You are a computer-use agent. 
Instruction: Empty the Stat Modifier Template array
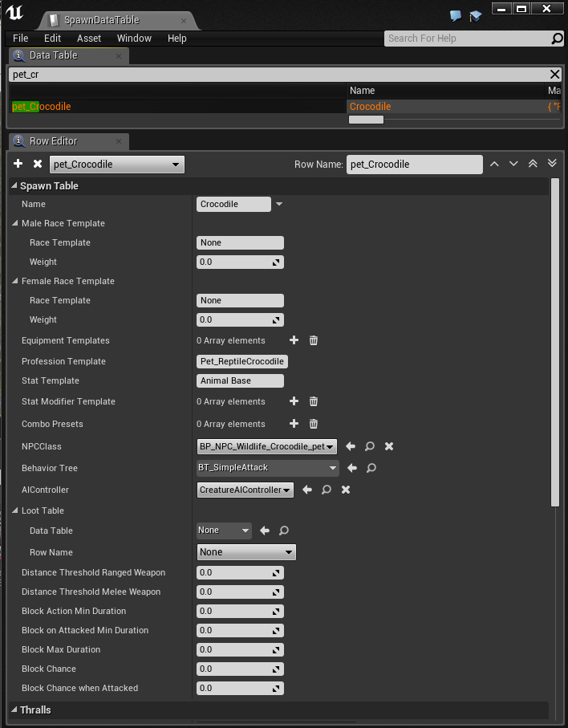pyautogui.click(x=314, y=401)
